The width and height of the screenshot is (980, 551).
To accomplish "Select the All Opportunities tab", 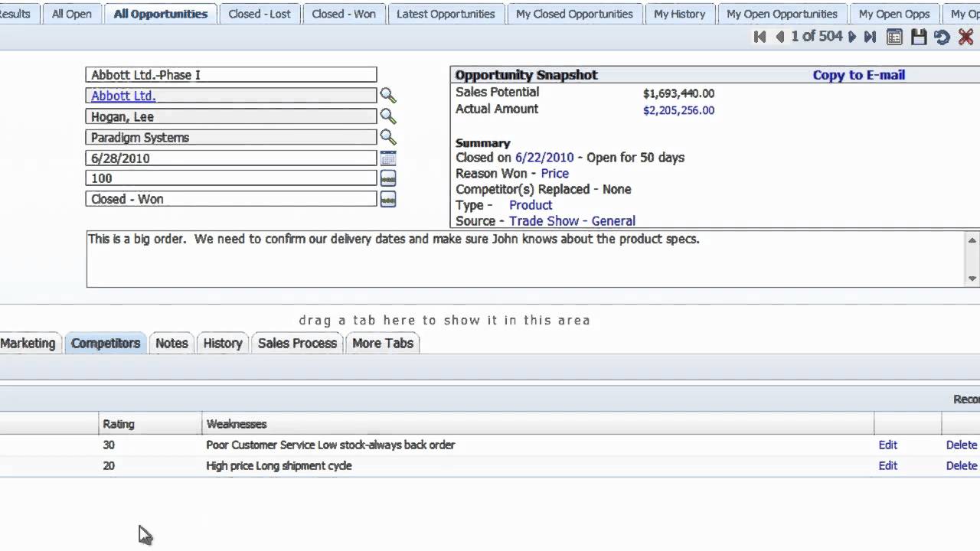I will 160,14.
